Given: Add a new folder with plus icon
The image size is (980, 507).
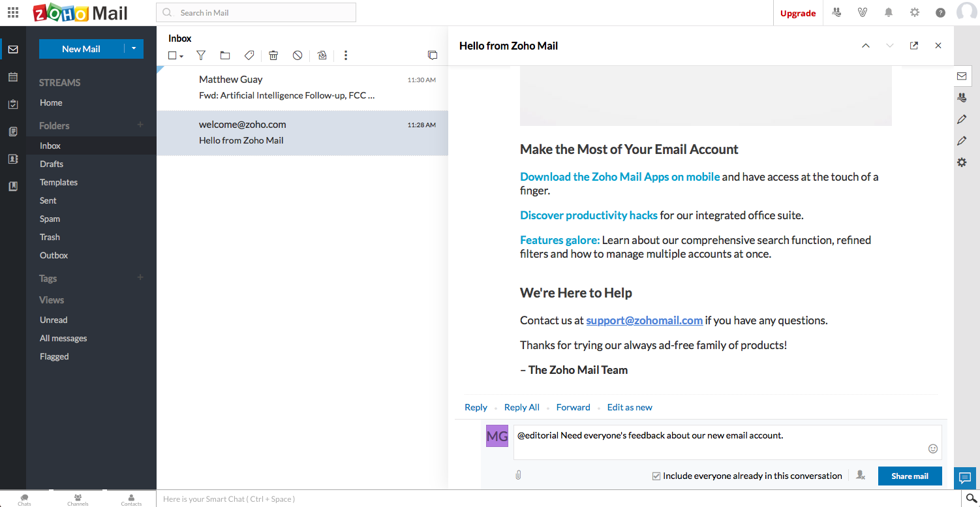Looking at the screenshot, I should click(x=140, y=125).
